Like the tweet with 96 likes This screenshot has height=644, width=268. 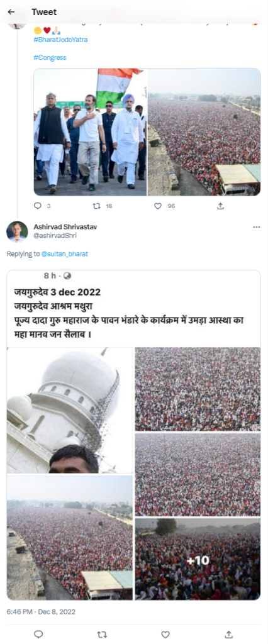pos(158,206)
